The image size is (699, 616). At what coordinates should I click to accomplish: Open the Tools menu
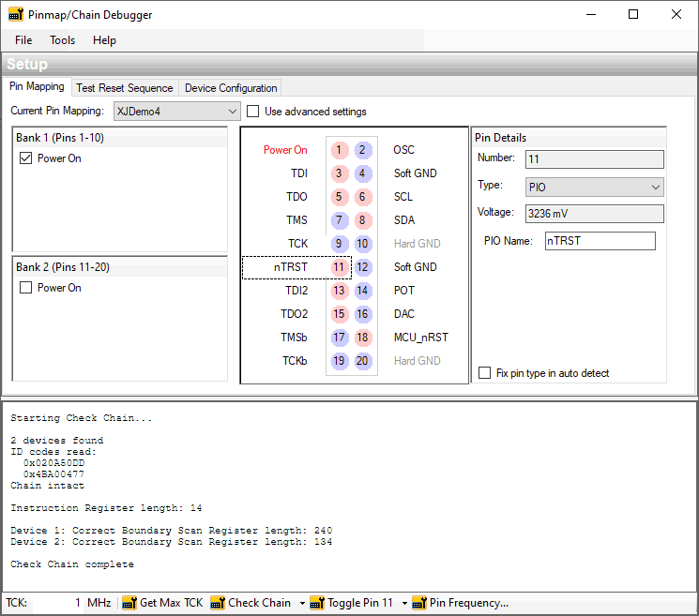click(x=63, y=40)
